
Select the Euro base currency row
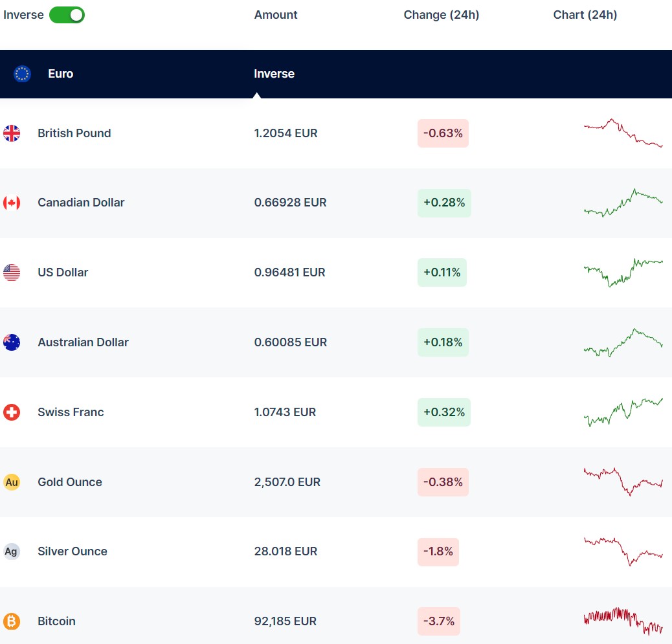coord(60,74)
